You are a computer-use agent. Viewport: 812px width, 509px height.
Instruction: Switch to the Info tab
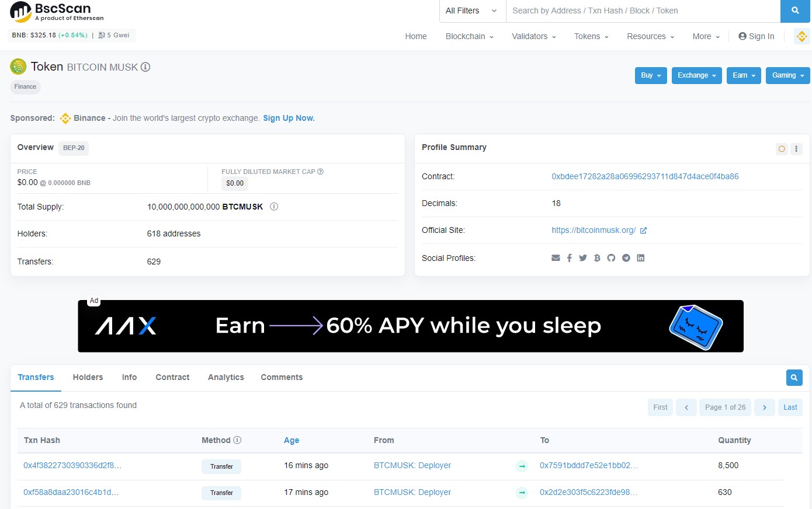click(129, 378)
